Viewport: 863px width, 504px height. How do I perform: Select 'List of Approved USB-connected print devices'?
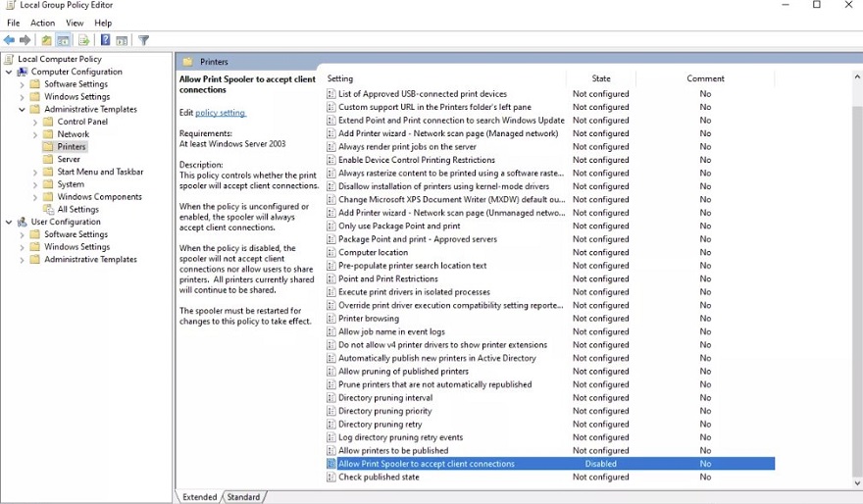tap(422, 94)
